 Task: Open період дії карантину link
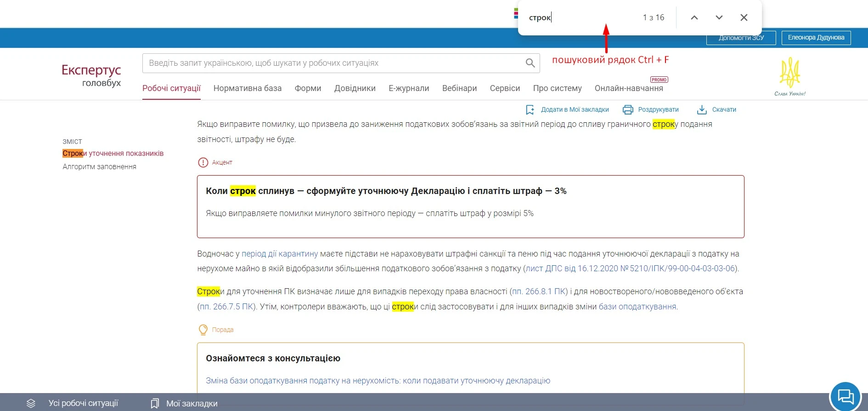(280, 254)
